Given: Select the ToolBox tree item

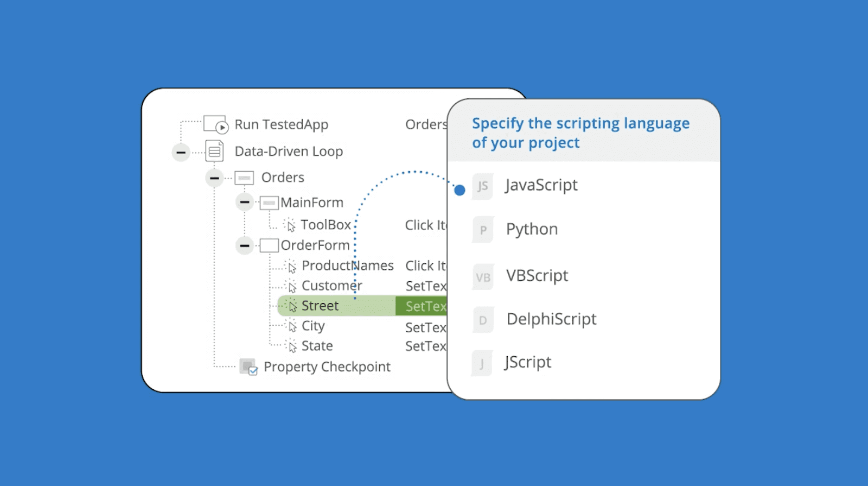Looking at the screenshot, I should click(x=326, y=225).
